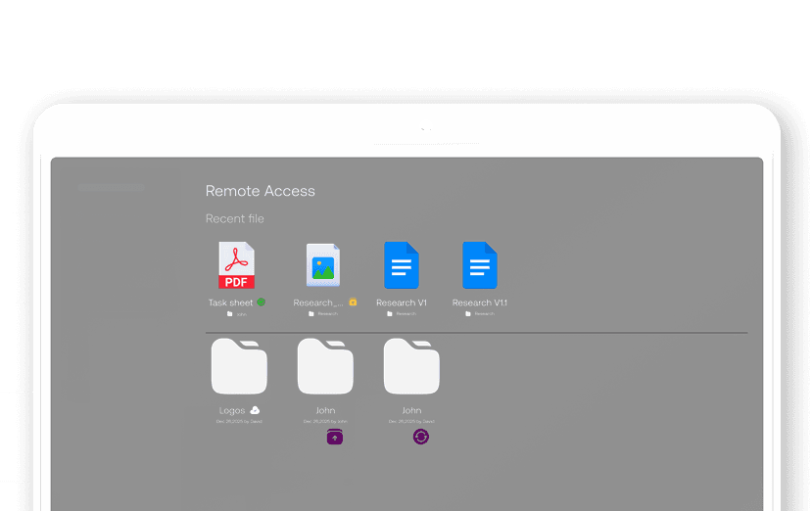Click the purple upload archive icon
The image size is (812, 511).
click(x=335, y=437)
